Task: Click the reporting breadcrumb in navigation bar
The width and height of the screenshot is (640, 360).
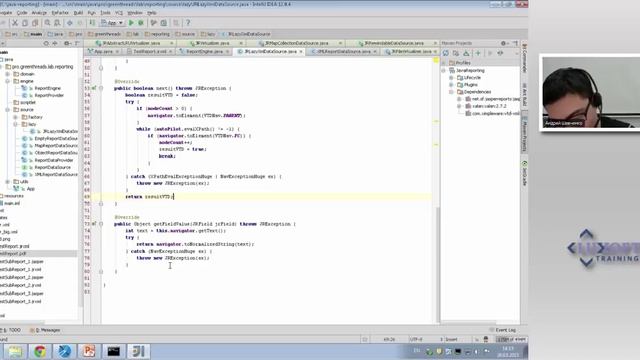Action: click(157, 34)
